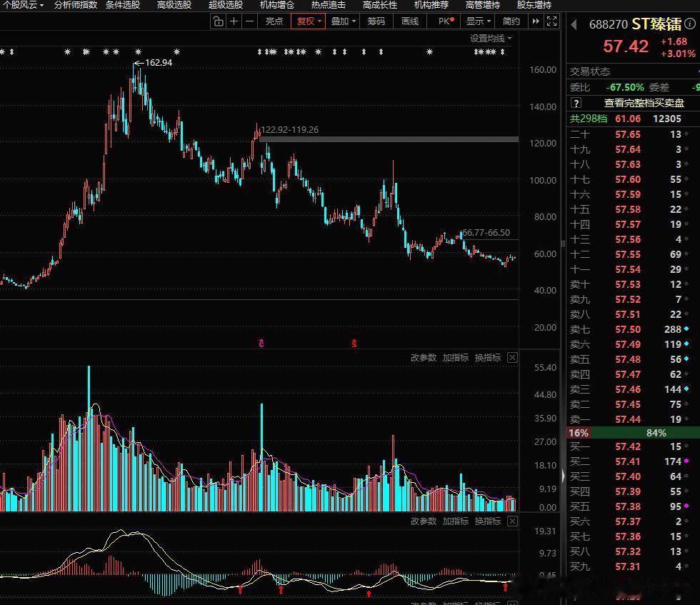Viewport: 700px width, 605px height.
Task: Click the question mark help icon
Action: 576,103
